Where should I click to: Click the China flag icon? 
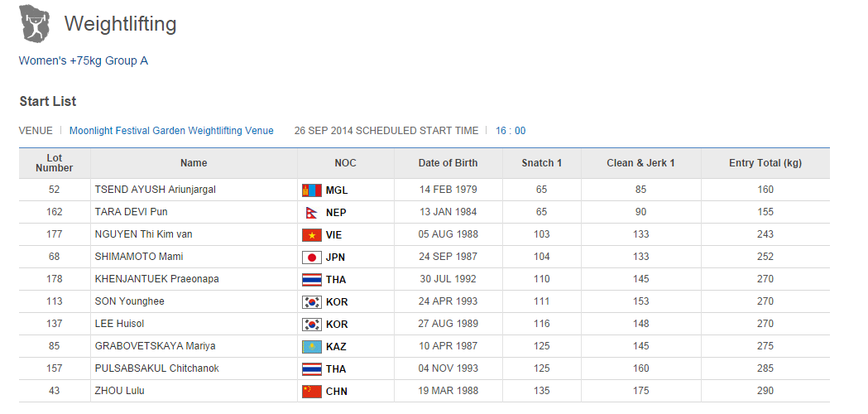point(311,391)
